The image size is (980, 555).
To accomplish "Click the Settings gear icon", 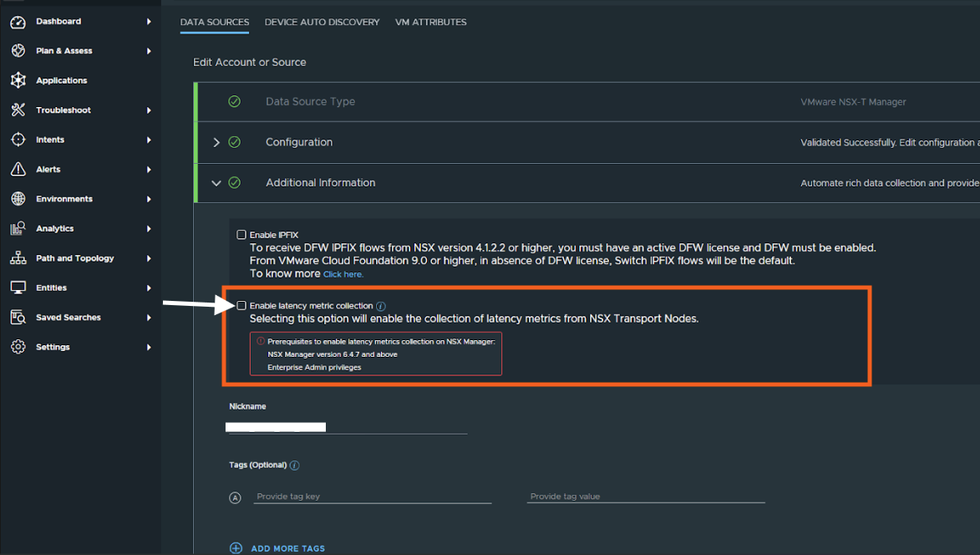I will click(x=18, y=347).
